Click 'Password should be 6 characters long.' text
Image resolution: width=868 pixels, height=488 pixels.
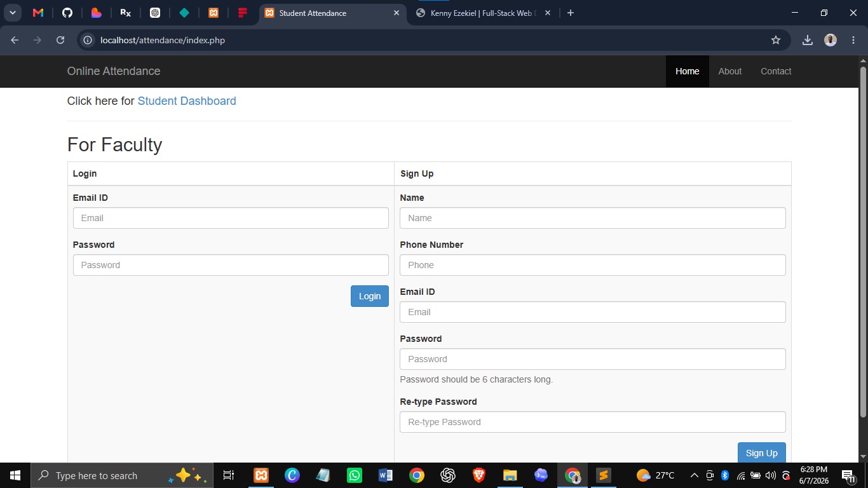click(x=477, y=379)
